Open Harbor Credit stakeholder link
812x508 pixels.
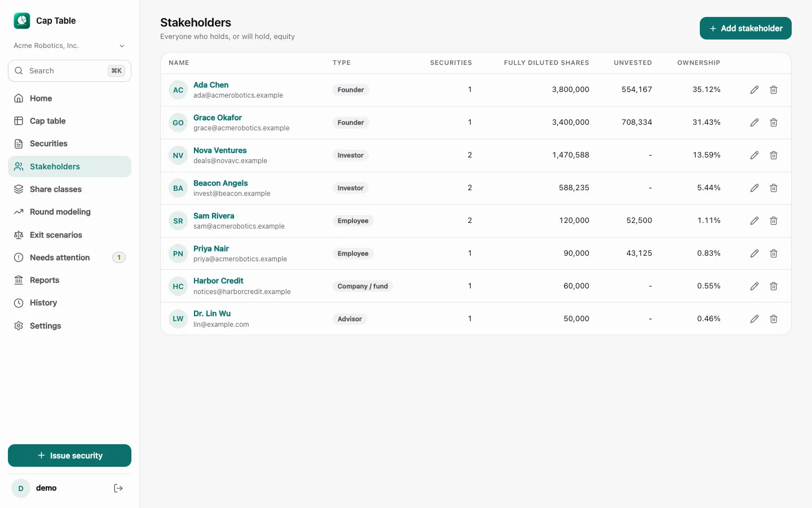pos(218,281)
